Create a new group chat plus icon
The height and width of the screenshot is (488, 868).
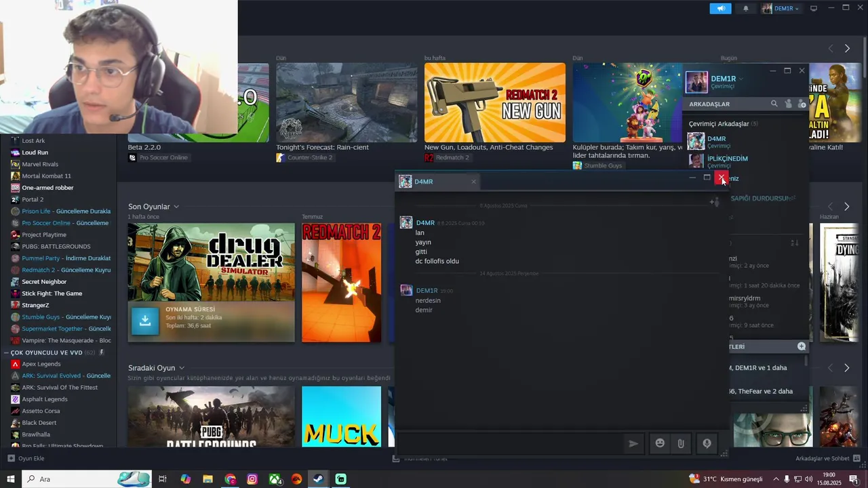click(x=802, y=346)
